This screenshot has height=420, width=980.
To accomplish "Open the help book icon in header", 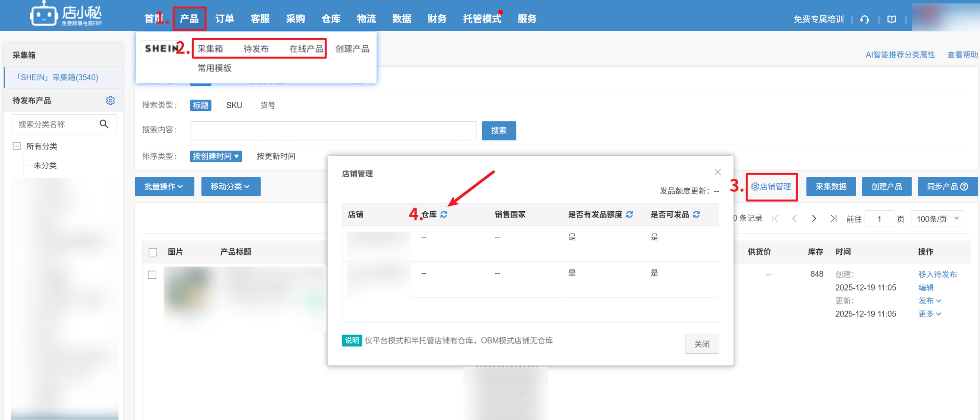I will point(891,19).
